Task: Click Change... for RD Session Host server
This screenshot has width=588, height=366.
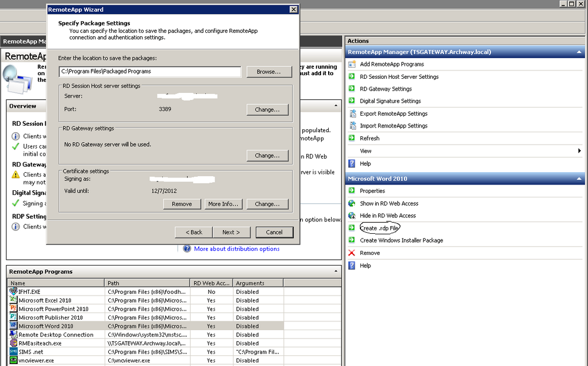Action: 268,109
